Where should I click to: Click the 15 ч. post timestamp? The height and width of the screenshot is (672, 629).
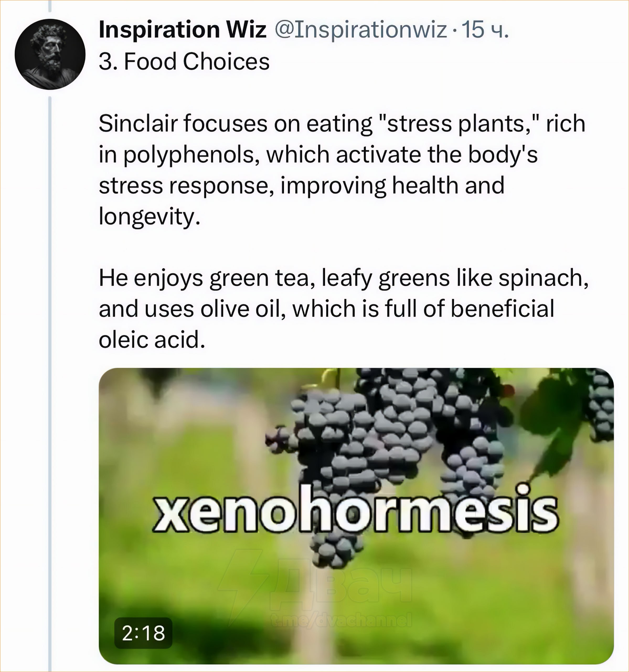pyautogui.click(x=485, y=30)
